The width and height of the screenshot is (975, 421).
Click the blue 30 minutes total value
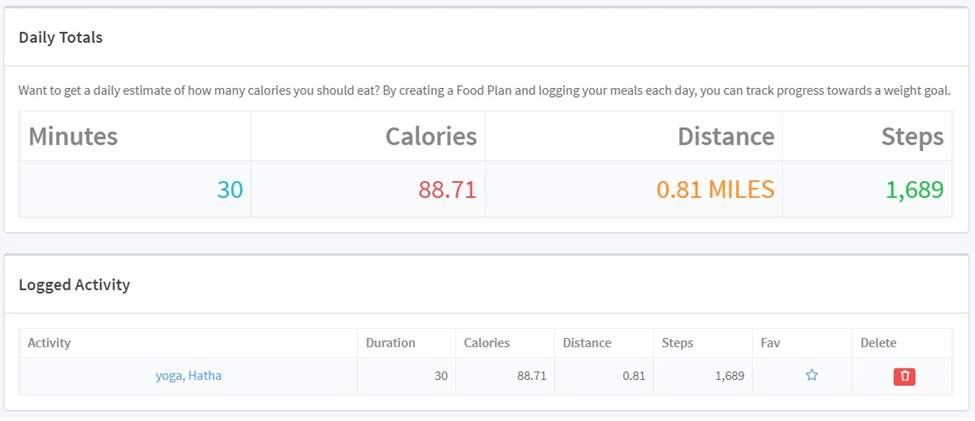[230, 190]
